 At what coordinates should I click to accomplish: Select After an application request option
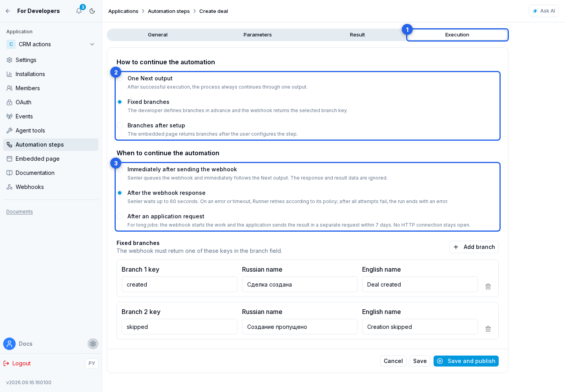(x=120, y=216)
